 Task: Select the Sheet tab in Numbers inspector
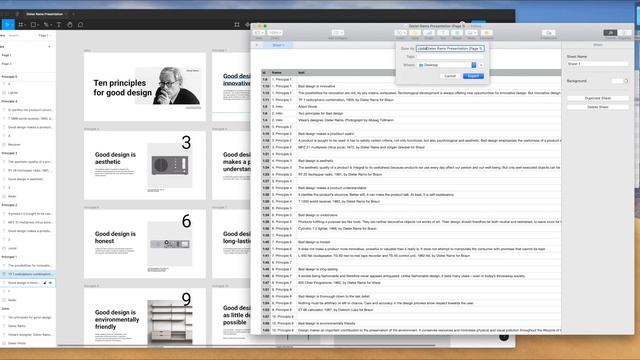coord(598,45)
